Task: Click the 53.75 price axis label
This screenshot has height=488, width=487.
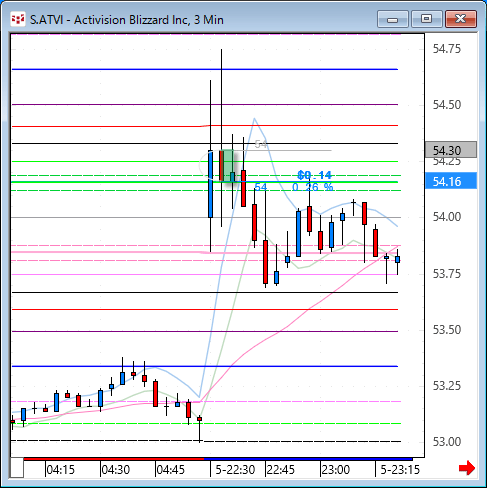Action: 447,274
